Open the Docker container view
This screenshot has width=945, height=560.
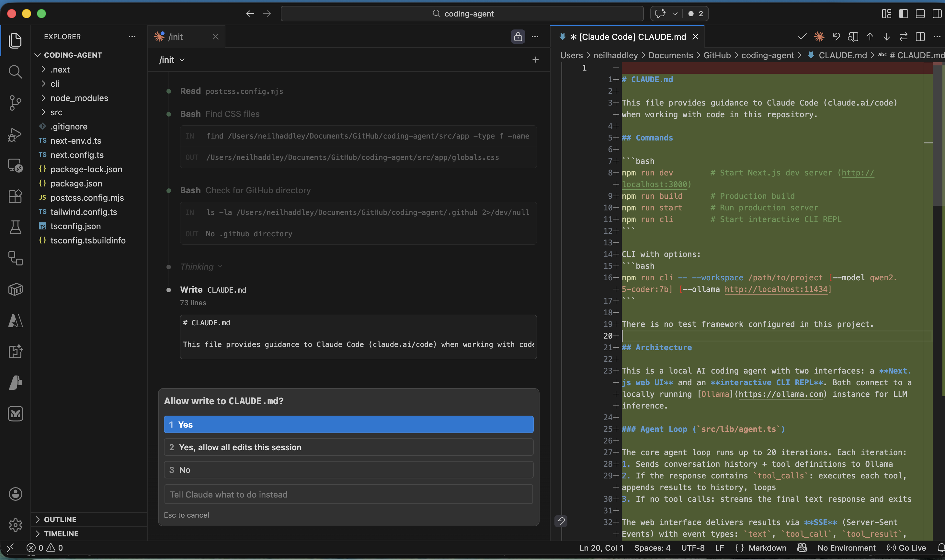point(15,289)
